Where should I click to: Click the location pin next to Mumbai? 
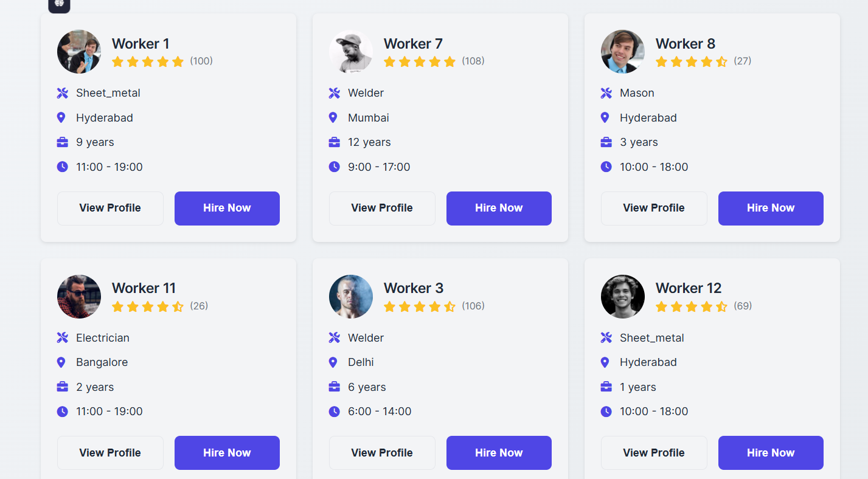[x=333, y=118]
